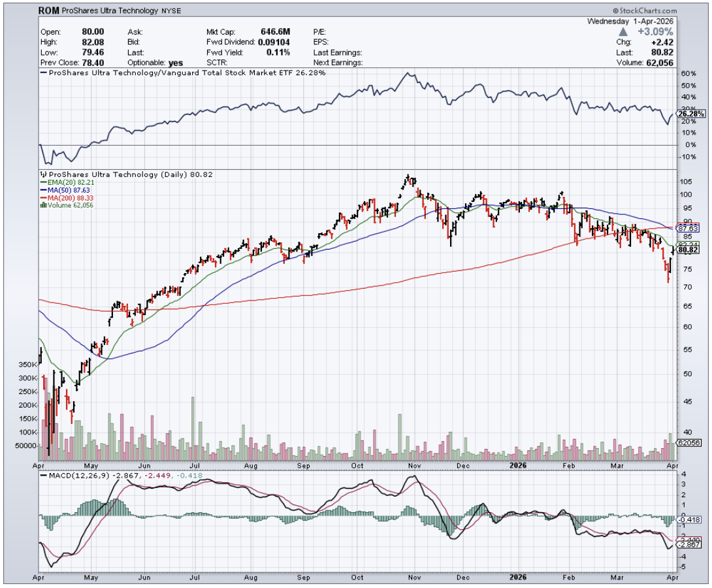Click the 62056 volume axis tag
712x588 pixels.
point(689,442)
